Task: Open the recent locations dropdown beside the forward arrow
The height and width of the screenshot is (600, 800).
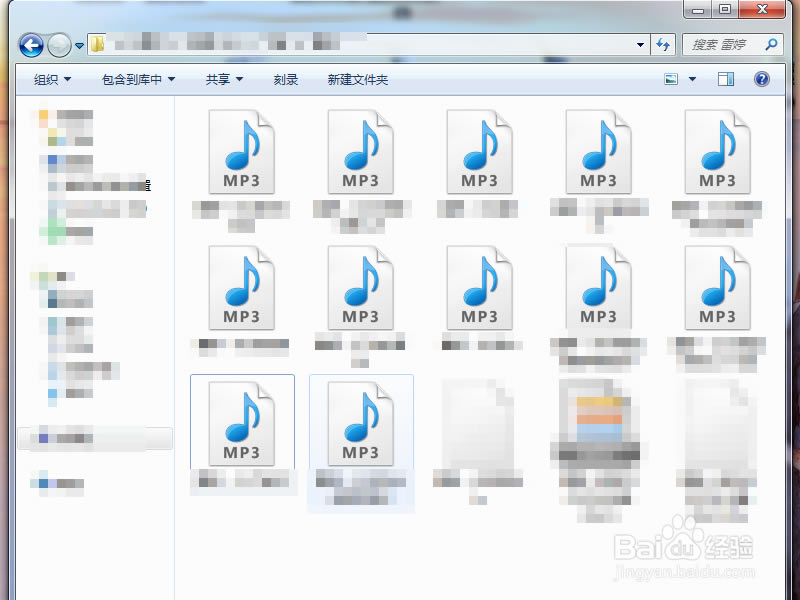Action: tap(80, 46)
